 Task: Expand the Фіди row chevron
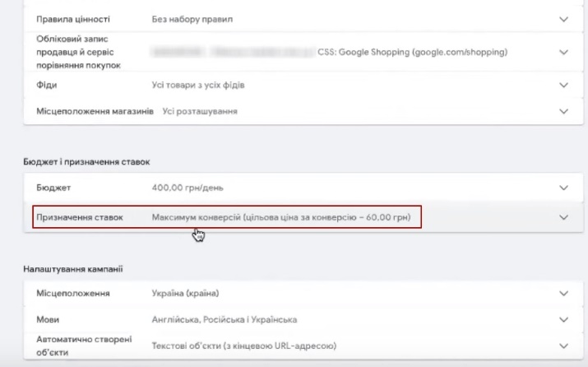click(563, 85)
